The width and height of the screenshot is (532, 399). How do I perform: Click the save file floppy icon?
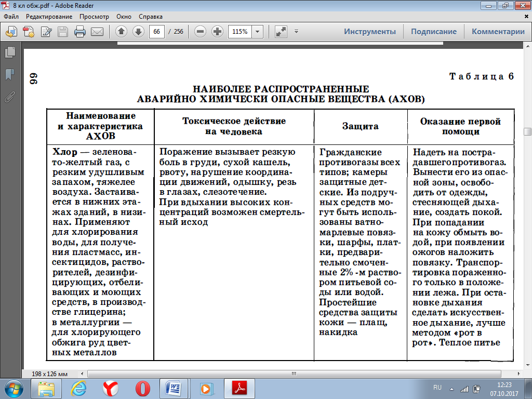63,32
